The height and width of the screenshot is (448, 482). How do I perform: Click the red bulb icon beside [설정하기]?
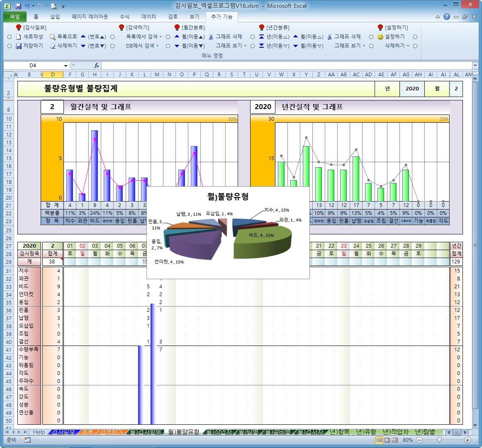point(380,28)
